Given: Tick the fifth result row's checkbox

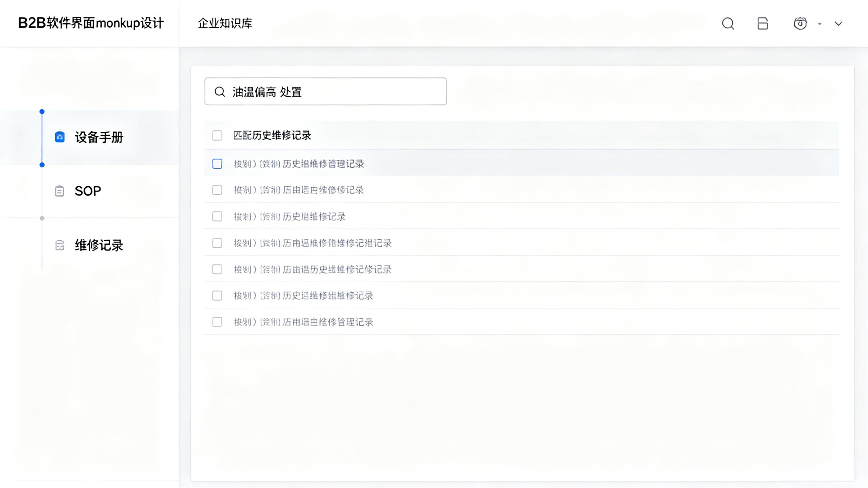Looking at the screenshot, I should pyautogui.click(x=217, y=269).
